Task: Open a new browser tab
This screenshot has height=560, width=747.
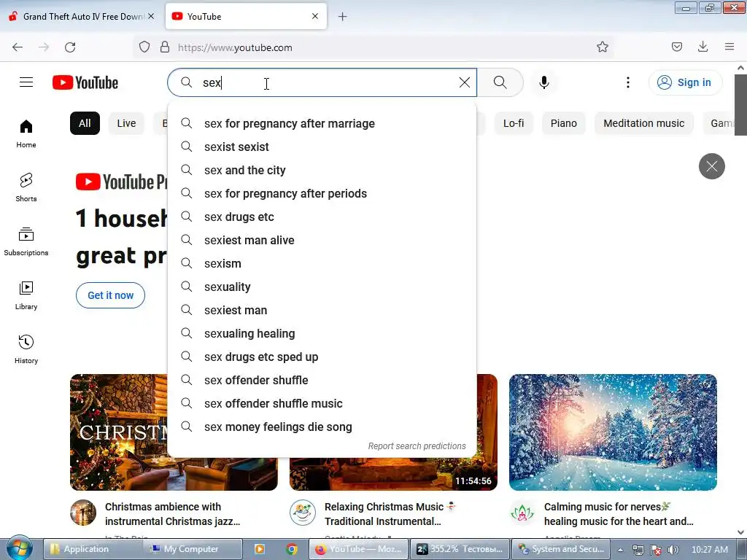Action: [343, 17]
